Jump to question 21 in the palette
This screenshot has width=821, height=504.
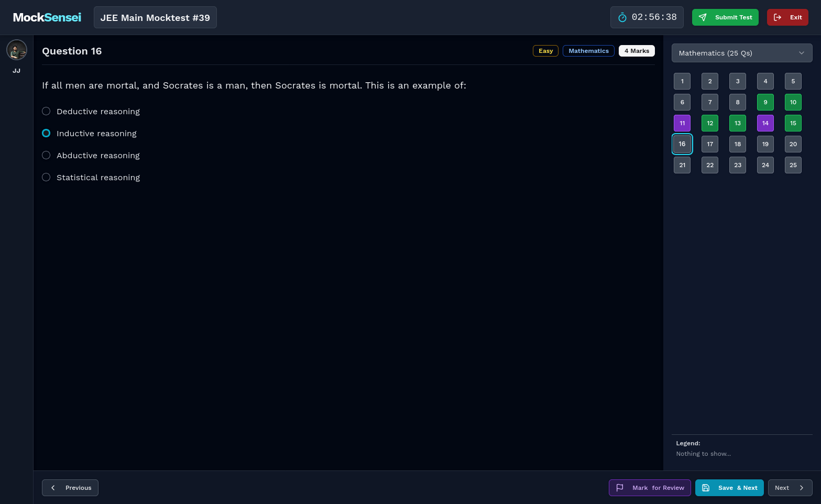682,165
